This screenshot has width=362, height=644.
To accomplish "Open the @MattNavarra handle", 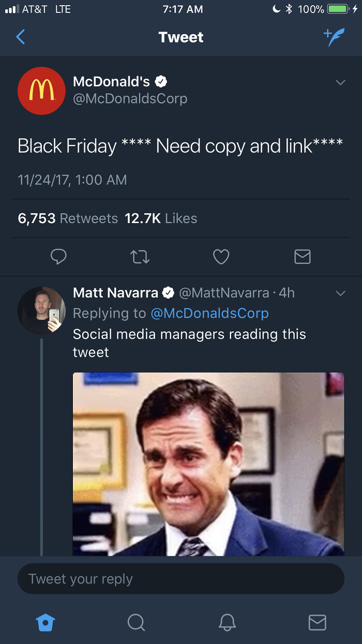I will [224, 293].
